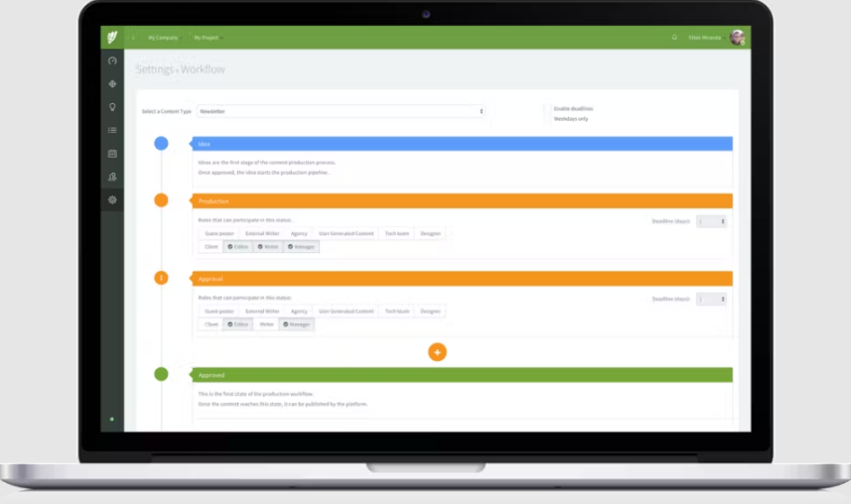Viewport: 851px width, 504px height.
Task: Toggle External Writer role under Production
Action: click(x=262, y=234)
